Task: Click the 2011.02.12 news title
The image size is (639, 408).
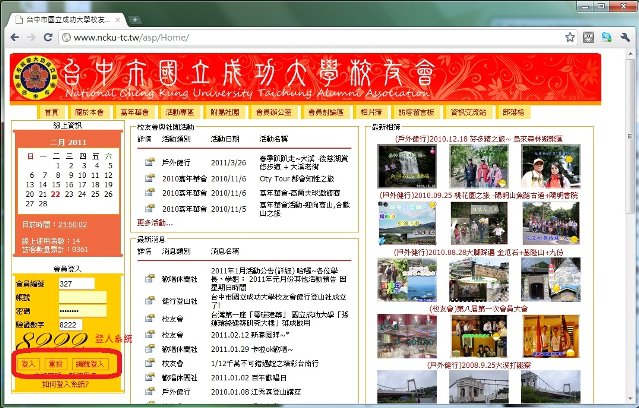Action: (x=250, y=335)
